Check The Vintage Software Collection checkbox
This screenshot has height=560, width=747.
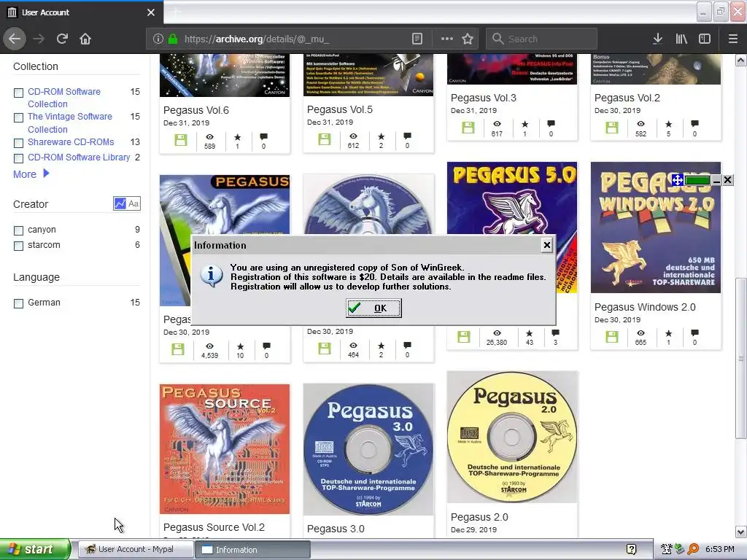pyautogui.click(x=18, y=117)
